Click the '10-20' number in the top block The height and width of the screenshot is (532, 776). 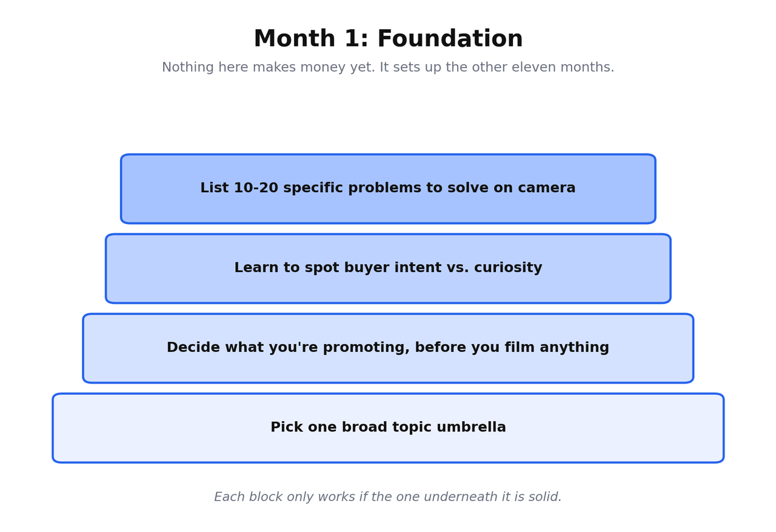pos(254,188)
